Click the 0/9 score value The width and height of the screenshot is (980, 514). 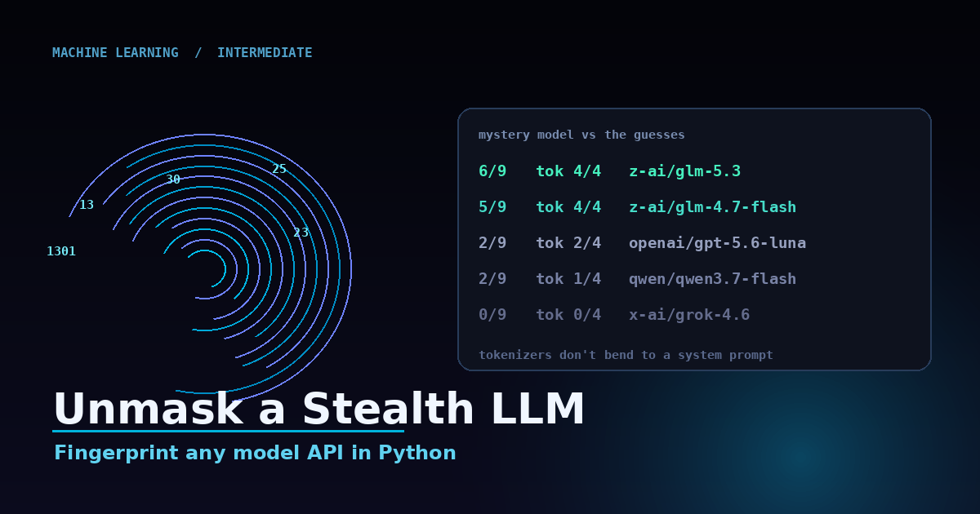492,315
